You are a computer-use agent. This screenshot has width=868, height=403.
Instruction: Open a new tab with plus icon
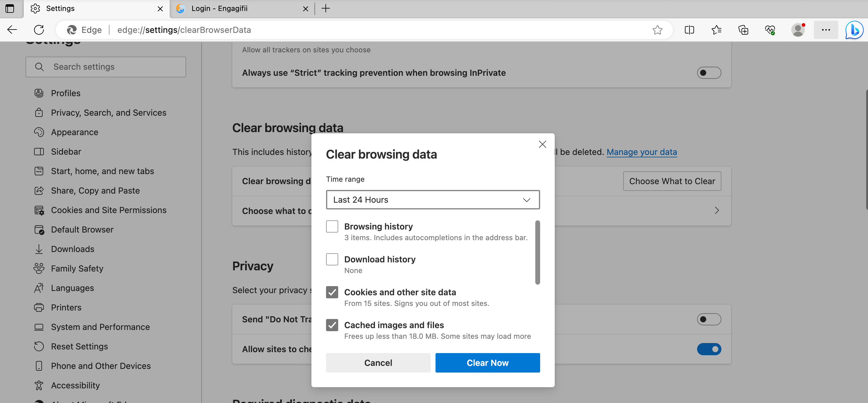tap(325, 9)
